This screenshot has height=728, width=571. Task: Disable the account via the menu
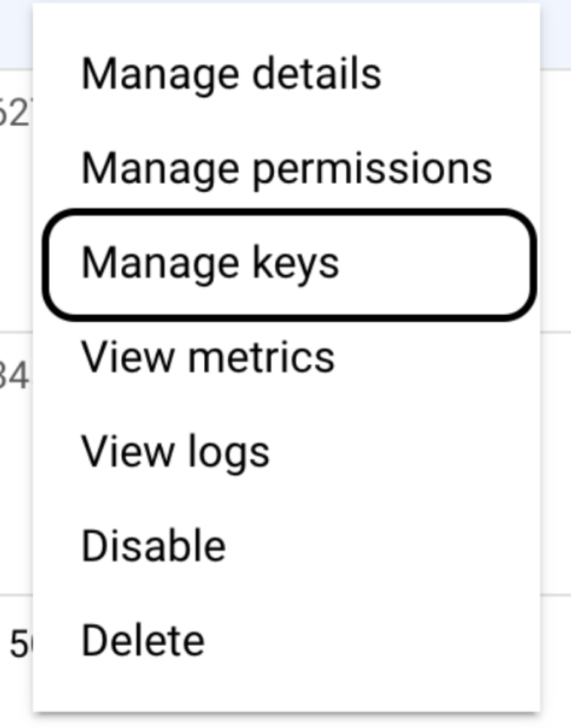pyautogui.click(x=153, y=546)
